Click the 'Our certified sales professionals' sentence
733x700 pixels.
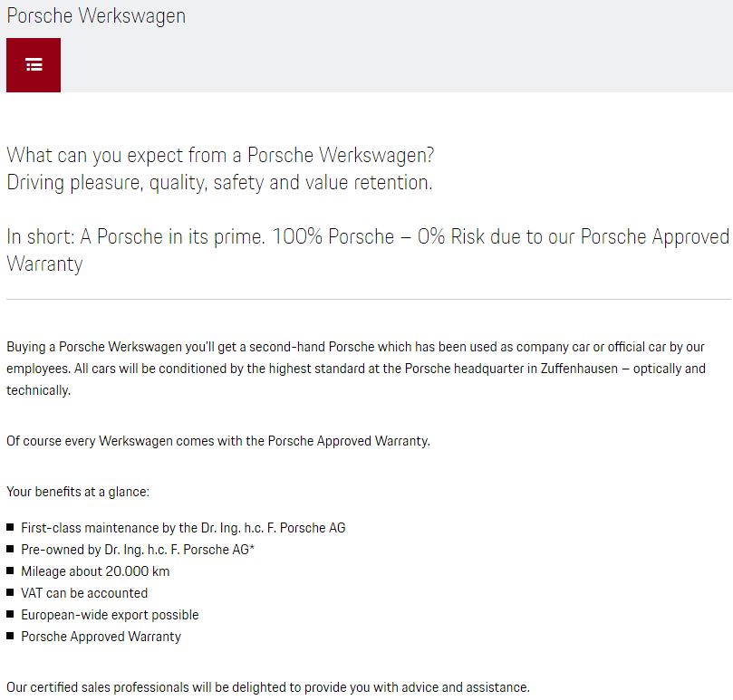[268, 687]
